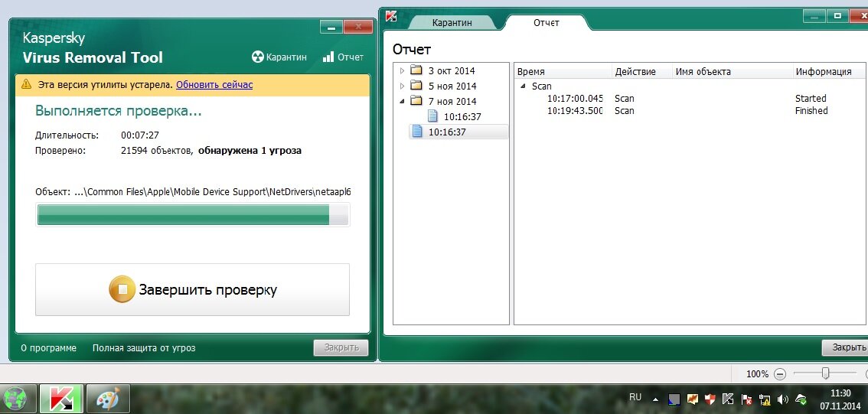The height and width of the screenshot is (414, 868).
Task: Switch to the Карантин tab
Action: tap(452, 23)
